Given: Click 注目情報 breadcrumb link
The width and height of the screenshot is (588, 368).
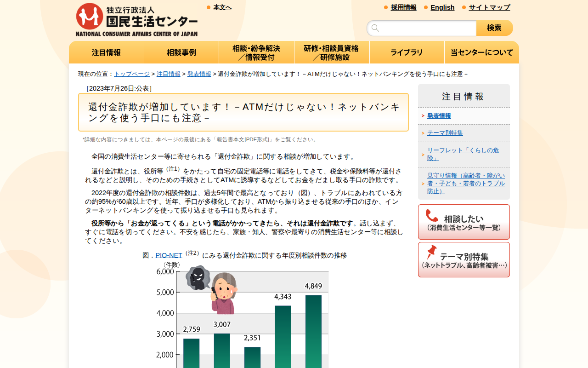Looking at the screenshot, I should [x=169, y=74].
